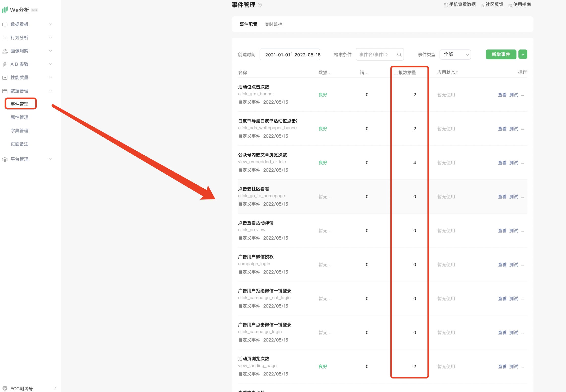This screenshot has width=566, height=392.
Task: Switch to the 实时监控 tab
Action: (273, 24)
